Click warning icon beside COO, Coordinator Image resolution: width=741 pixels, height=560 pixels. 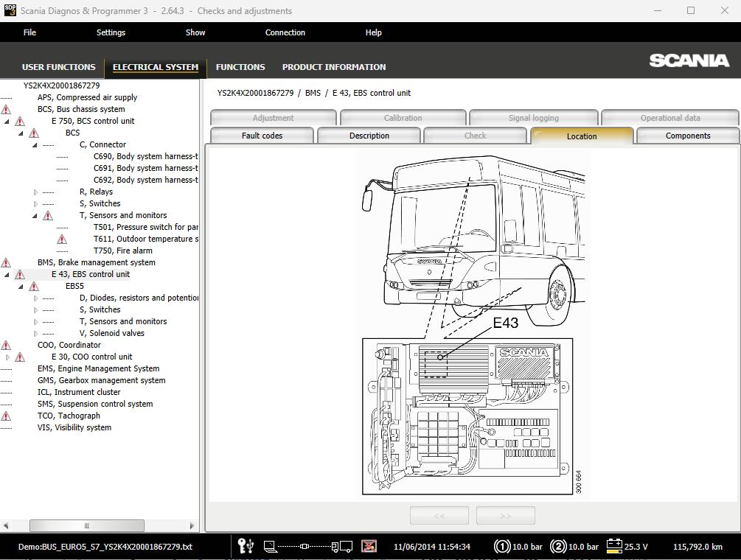[6, 346]
